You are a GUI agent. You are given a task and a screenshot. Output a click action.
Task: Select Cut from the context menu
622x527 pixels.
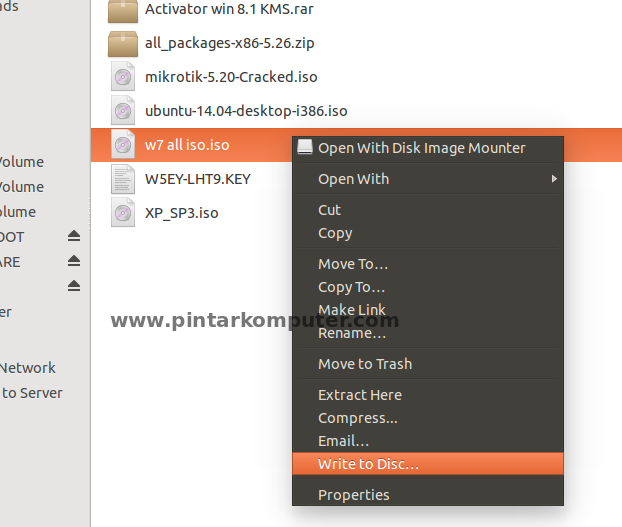pyautogui.click(x=428, y=210)
